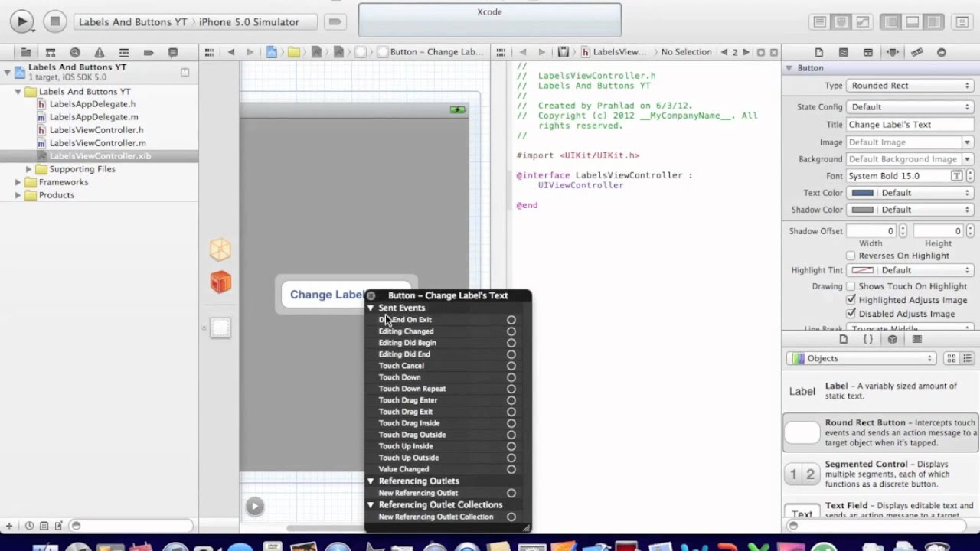Viewport: 980px width, 551px height.
Task: Show the File inspector
Action: pyautogui.click(x=819, y=52)
